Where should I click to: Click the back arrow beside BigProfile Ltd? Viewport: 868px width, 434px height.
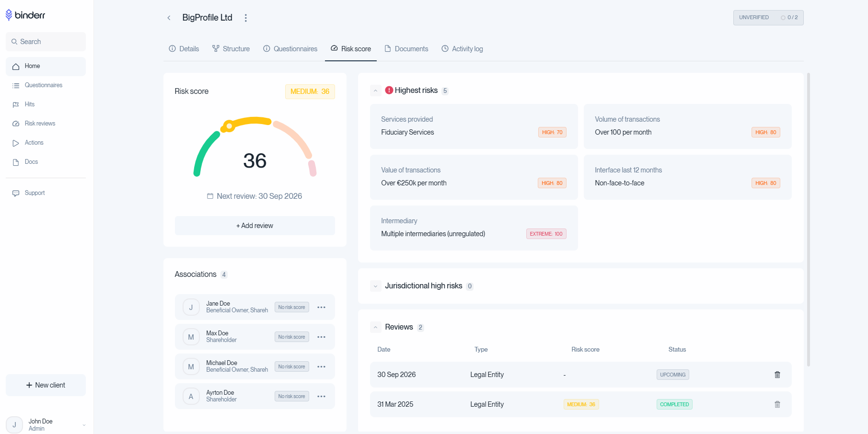pos(169,17)
